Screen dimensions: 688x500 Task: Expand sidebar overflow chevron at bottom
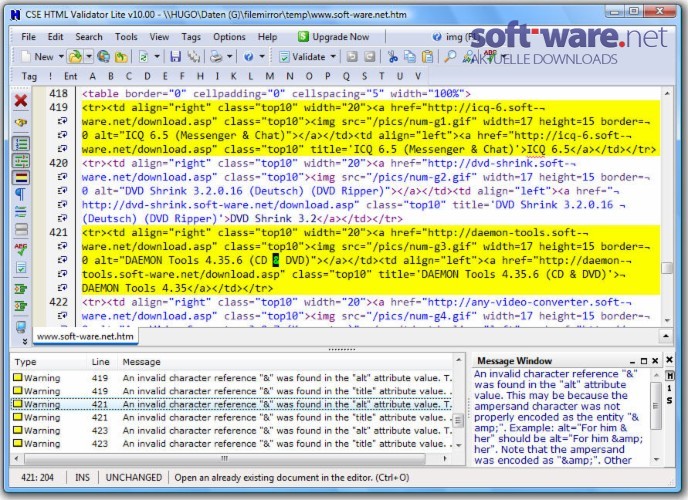pos(25,341)
